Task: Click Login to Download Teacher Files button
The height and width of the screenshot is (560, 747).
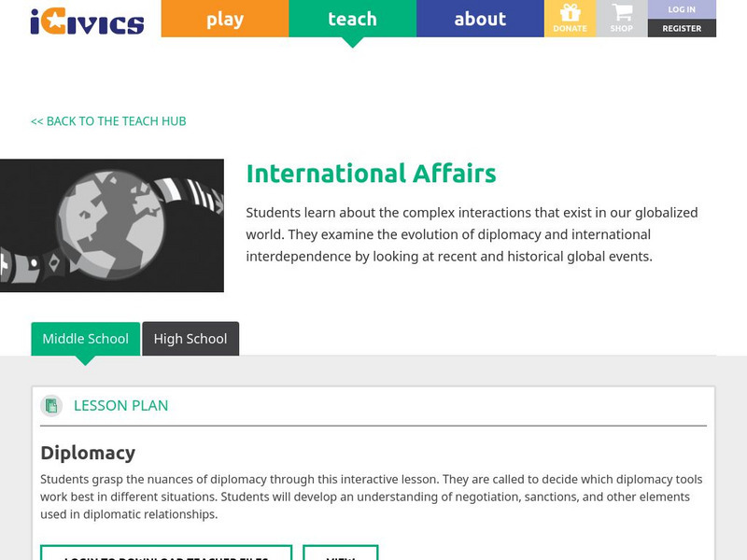Action: click(x=166, y=553)
